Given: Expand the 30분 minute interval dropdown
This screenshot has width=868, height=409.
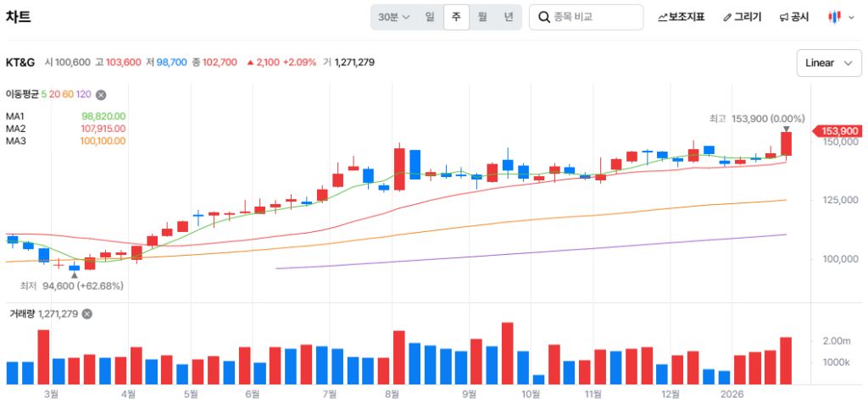Looking at the screenshot, I should [394, 17].
